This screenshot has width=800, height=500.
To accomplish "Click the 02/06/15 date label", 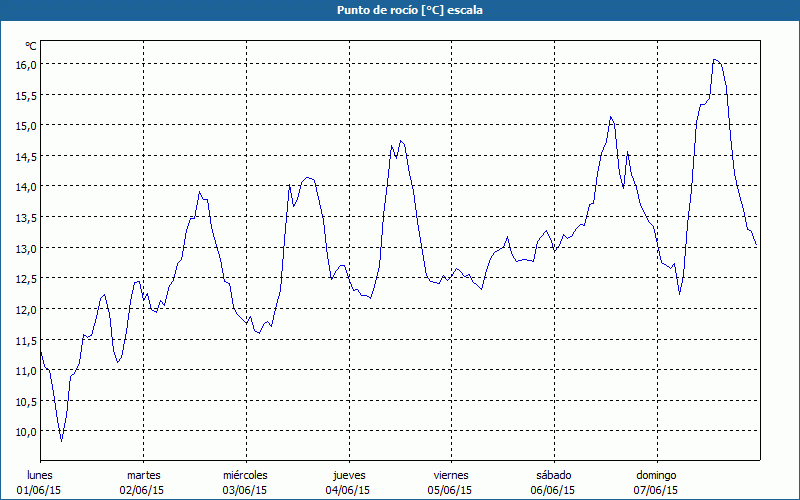I will [x=142, y=490].
